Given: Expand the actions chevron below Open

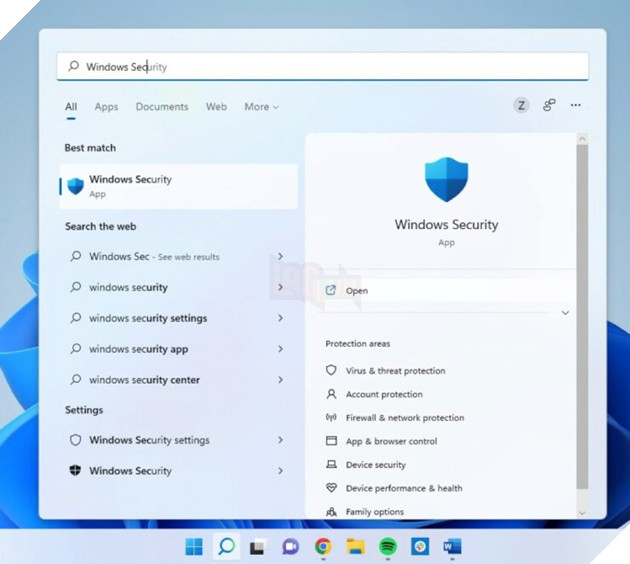Looking at the screenshot, I should pyautogui.click(x=565, y=313).
